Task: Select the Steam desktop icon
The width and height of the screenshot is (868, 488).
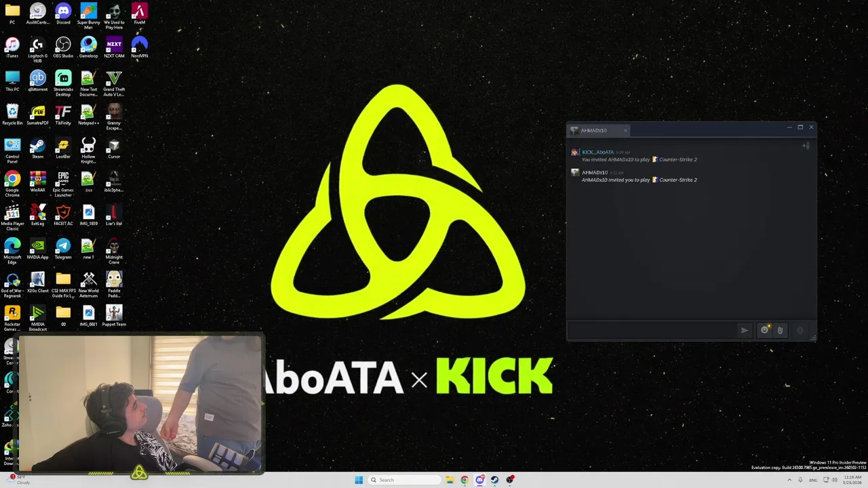Action: (x=38, y=148)
